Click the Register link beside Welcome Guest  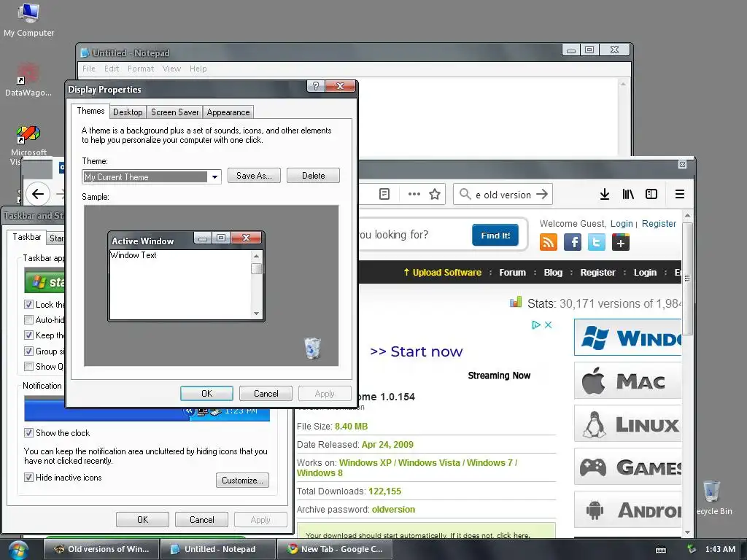coord(659,223)
